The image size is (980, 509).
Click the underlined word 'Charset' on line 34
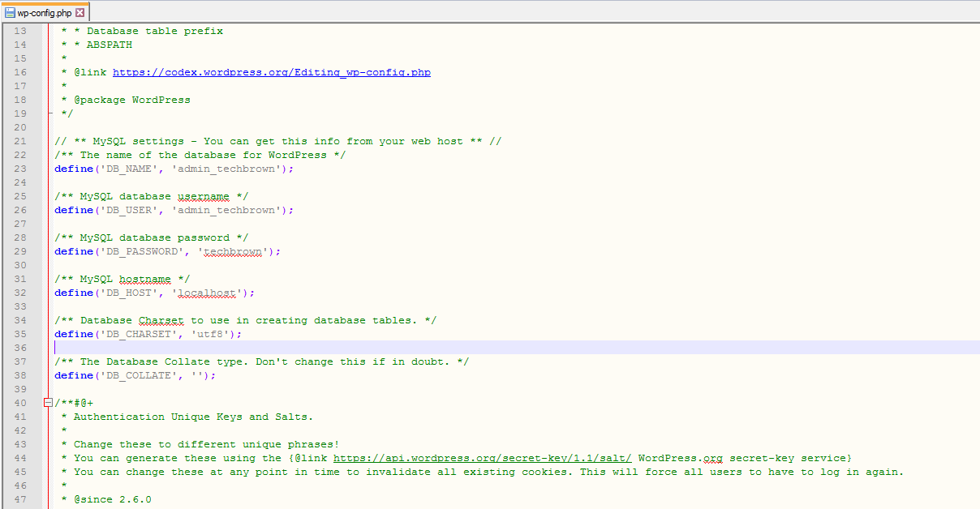[x=161, y=320]
